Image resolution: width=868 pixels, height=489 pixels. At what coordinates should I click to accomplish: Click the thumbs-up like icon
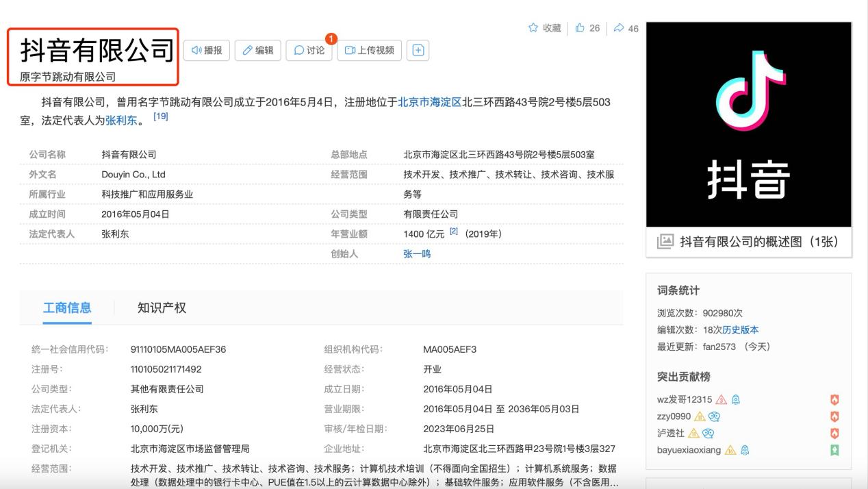(580, 28)
